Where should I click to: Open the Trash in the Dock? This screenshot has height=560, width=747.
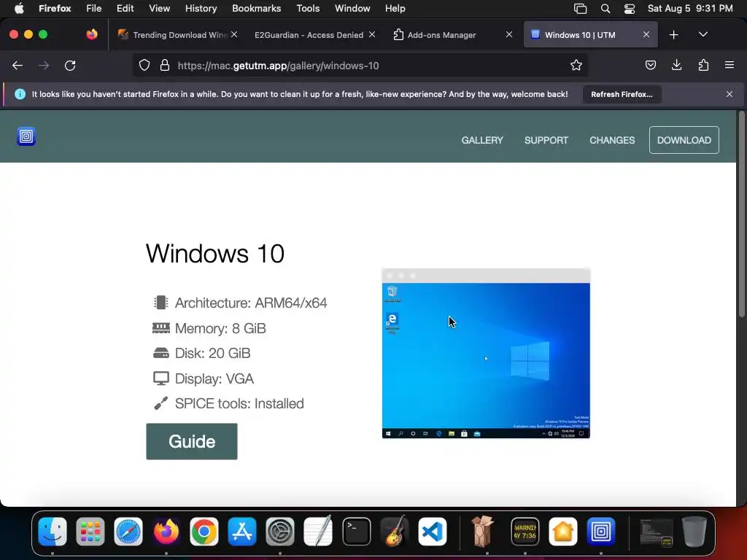click(x=694, y=532)
